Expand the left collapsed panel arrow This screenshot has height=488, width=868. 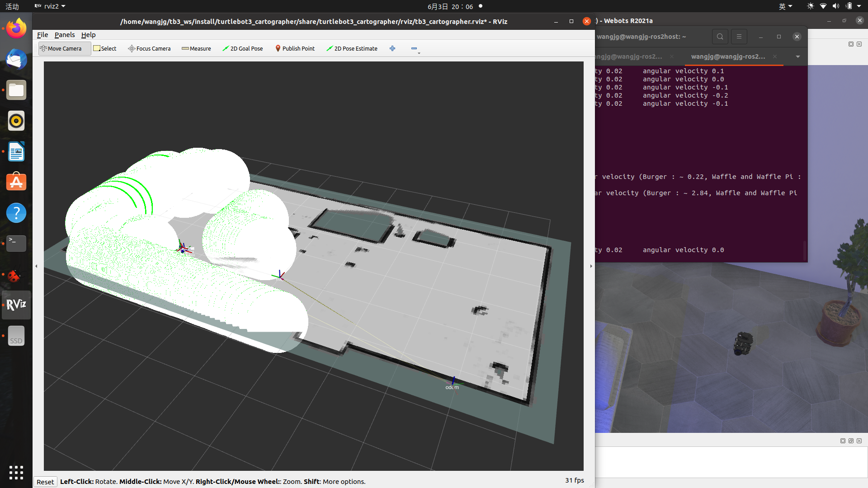click(x=37, y=266)
